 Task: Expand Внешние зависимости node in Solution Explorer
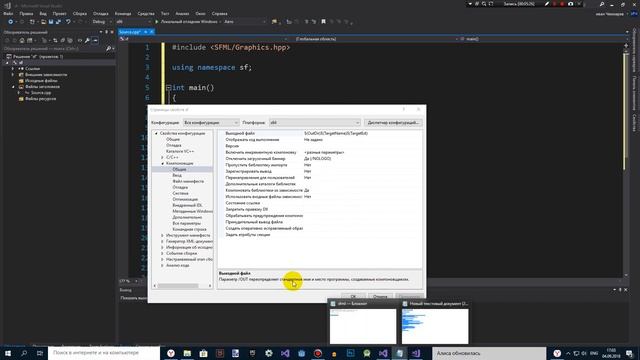[x=13, y=75]
